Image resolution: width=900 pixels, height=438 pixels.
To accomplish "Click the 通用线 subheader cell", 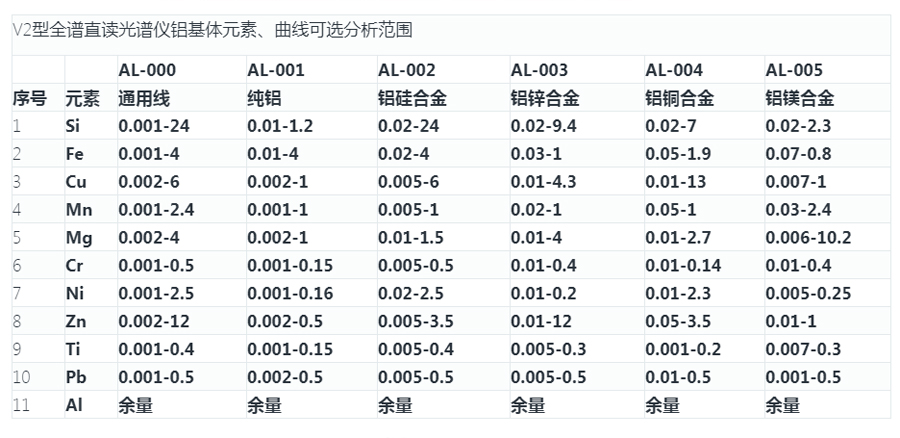I will click(144, 99).
